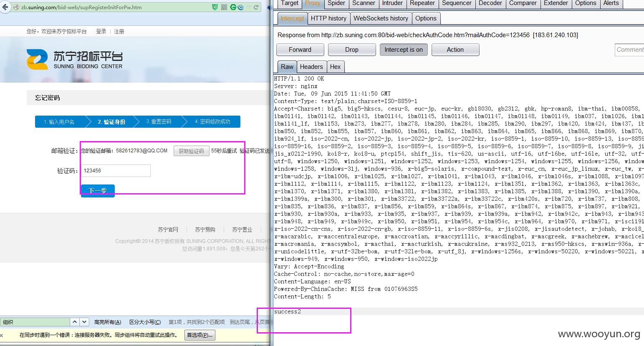The width and height of the screenshot is (644, 346).
Task: Switch to Burp Comparer tab
Action: pos(523,3)
